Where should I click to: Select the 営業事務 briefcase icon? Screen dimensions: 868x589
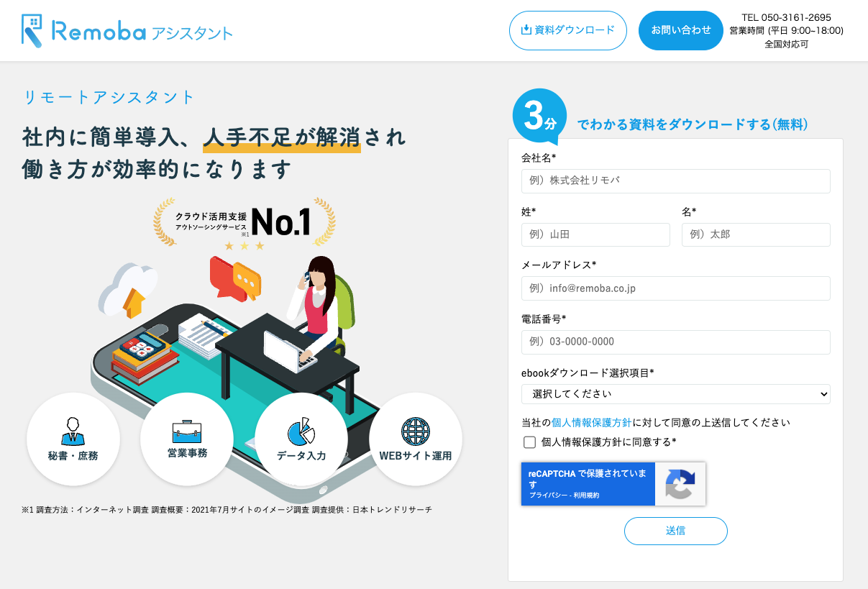click(x=187, y=431)
